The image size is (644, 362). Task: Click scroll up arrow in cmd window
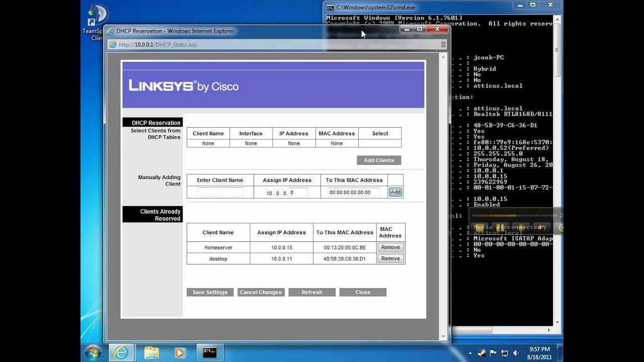[x=557, y=18]
